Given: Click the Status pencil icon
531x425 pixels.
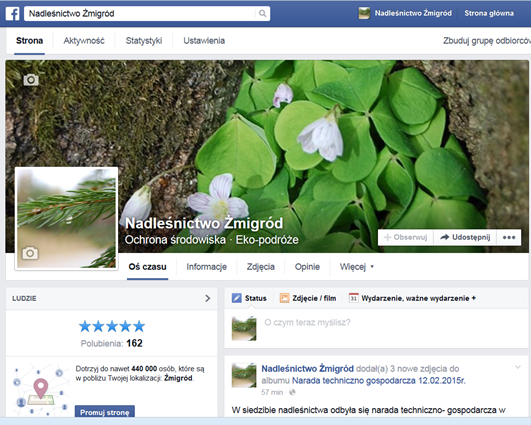Looking at the screenshot, I should 236,298.
